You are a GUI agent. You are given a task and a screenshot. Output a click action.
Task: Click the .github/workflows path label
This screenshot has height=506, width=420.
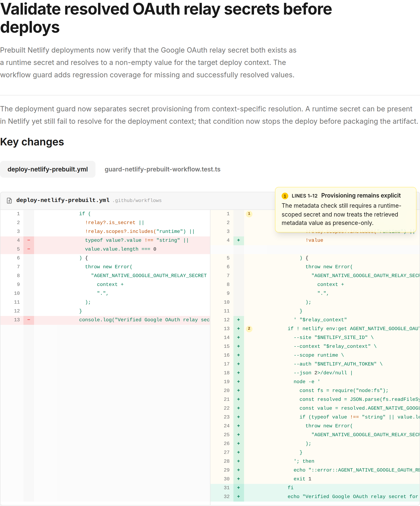(x=137, y=200)
